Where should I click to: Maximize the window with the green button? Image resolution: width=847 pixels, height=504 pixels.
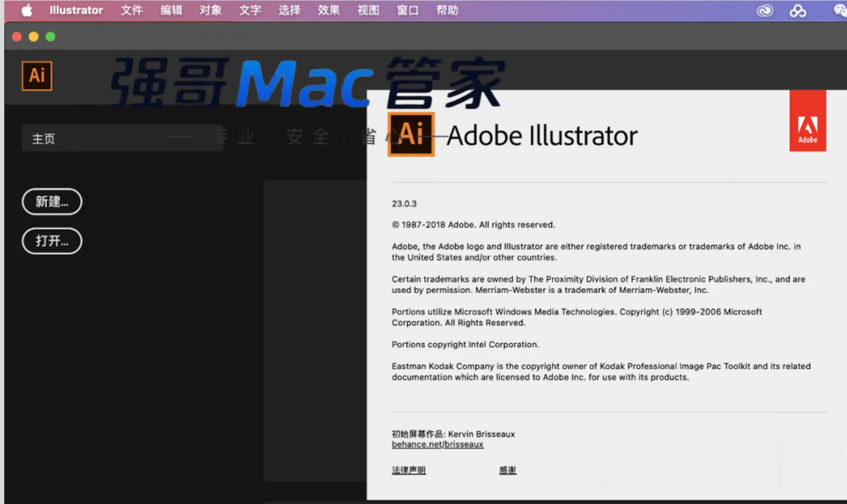(50, 36)
